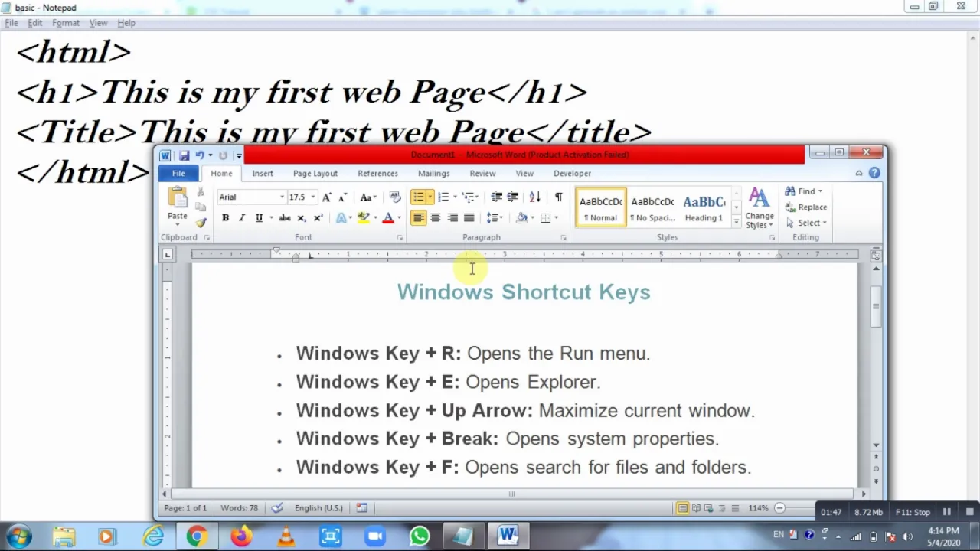Click the Subscript icon
This screenshot has width=980, height=551.
click(302, 218)
